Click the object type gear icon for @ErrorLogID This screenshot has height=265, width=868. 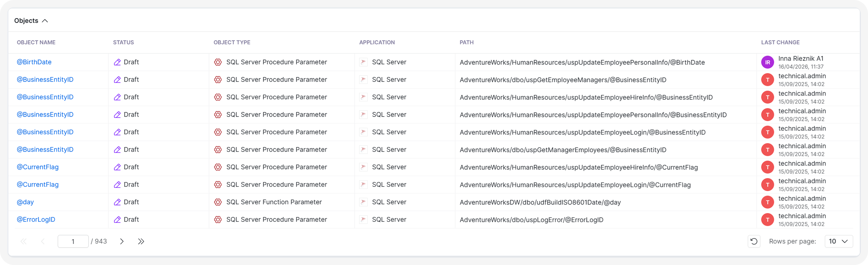tap(218, 219)
